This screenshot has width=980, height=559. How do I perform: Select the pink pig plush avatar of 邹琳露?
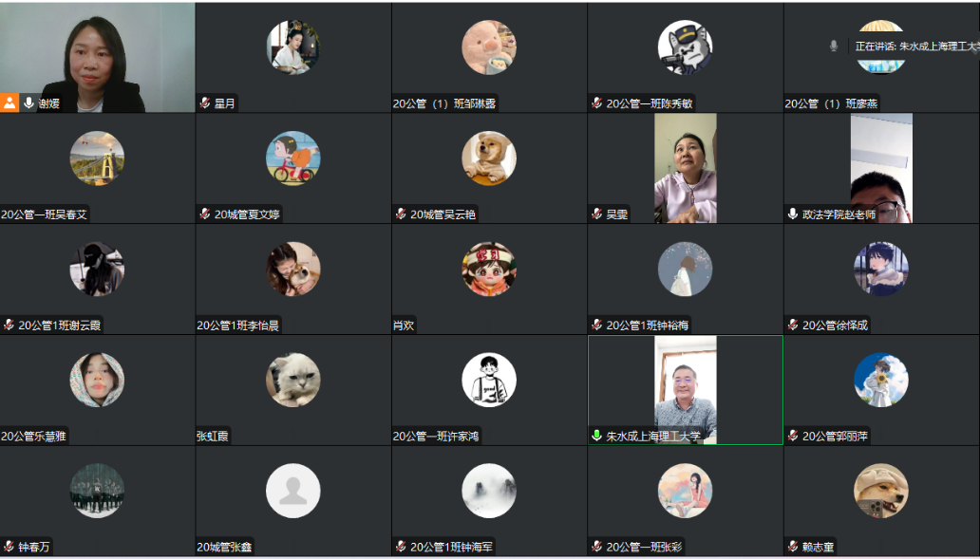click(x=489, y=47)
